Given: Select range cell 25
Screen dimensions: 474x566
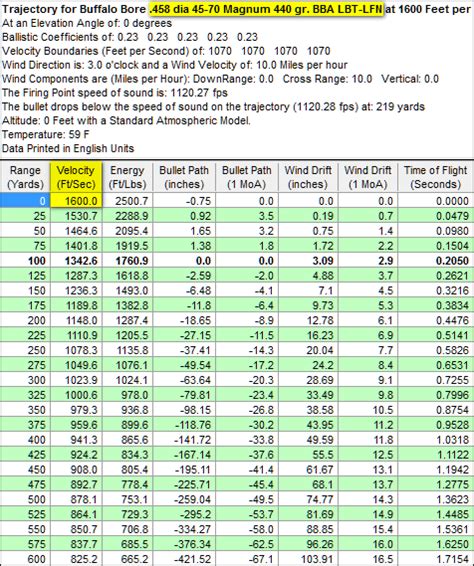Looking at the screenshot, I should coord(25,216).
